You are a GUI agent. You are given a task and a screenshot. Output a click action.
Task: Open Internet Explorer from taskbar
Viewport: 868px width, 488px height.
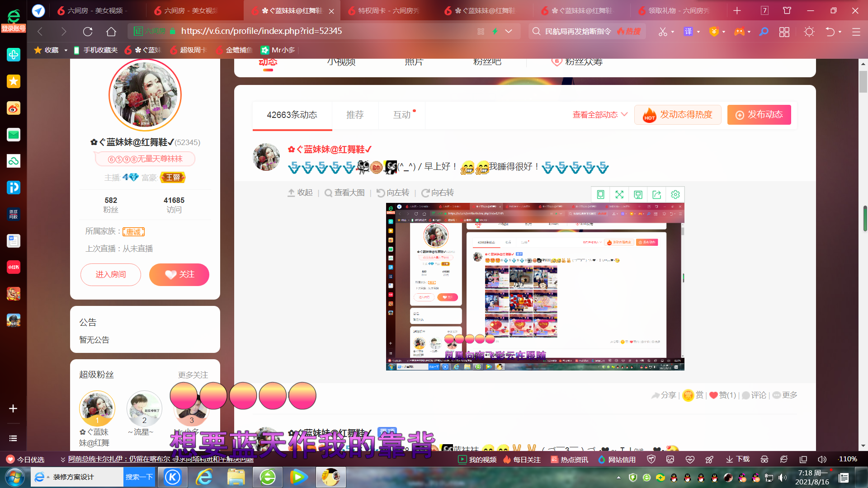tap(204, 477)
